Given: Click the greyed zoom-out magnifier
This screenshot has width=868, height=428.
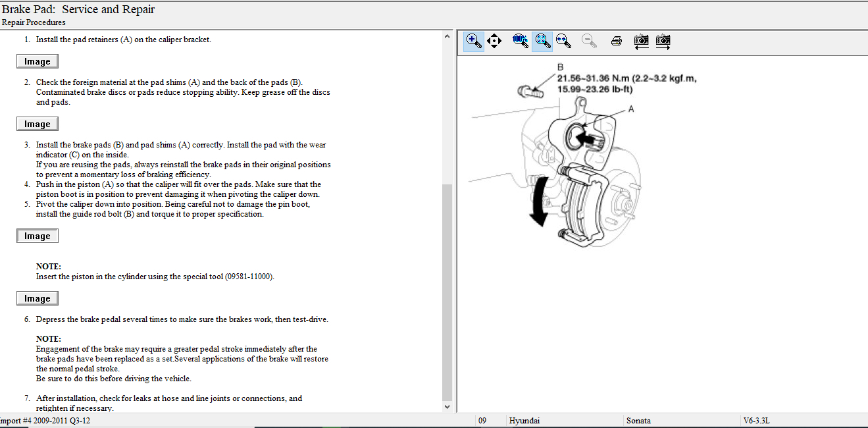Looking at the screenshot, I should [590, 41].
